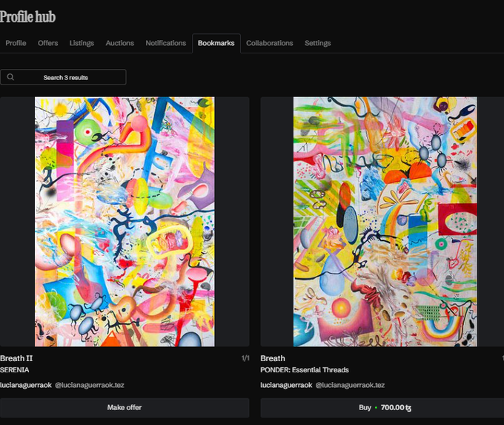Image resolution: width=504 pixels, height=425 pixels.
Task: Open the Breath artwork thumbnail
Action: 385,222
